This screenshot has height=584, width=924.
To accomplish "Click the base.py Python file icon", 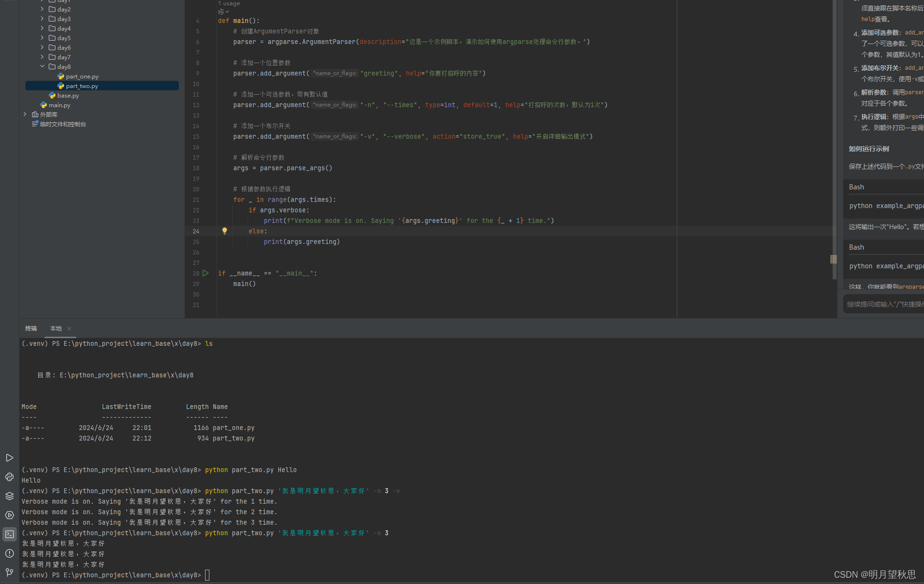I will [52, 96].
